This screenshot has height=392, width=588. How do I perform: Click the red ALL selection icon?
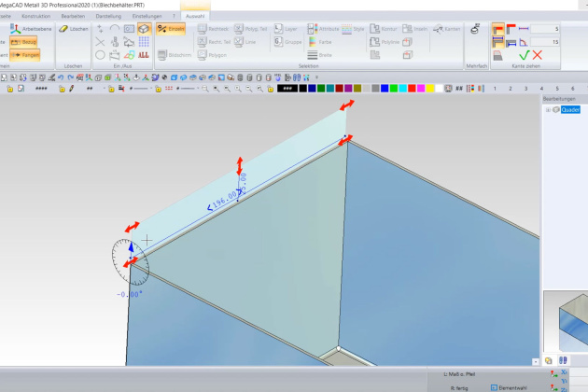click(x=146, y=55)
